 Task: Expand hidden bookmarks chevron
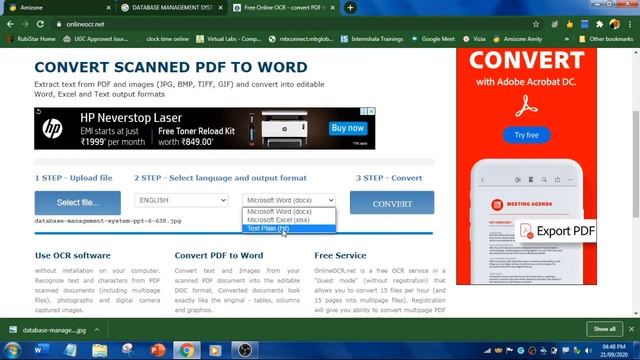pyautogui.click(x=567, y=39)
